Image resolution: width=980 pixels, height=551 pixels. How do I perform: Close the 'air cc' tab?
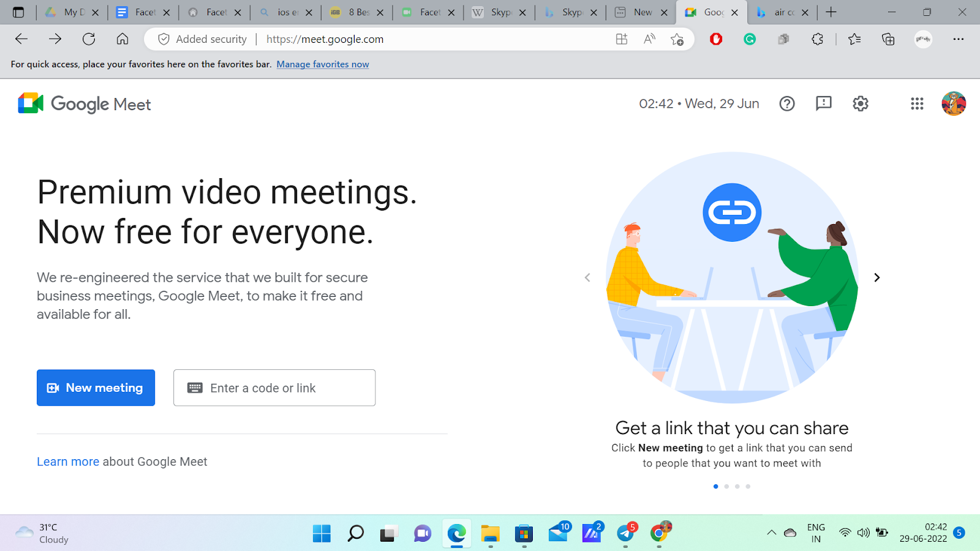(805, 12)
